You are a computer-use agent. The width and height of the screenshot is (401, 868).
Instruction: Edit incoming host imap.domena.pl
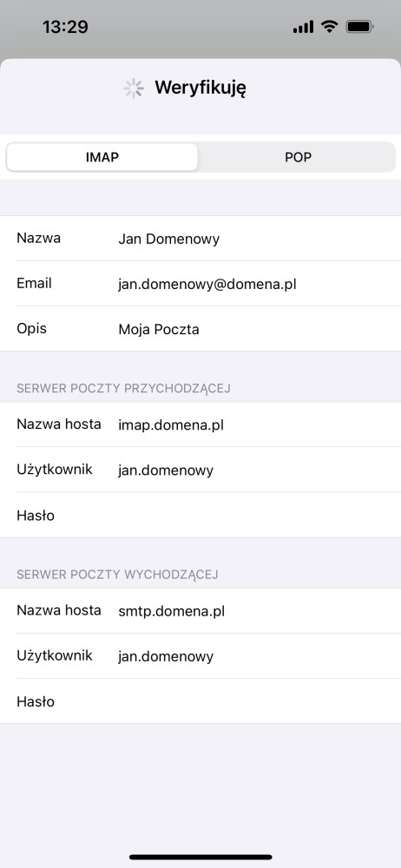click(200, 424)
